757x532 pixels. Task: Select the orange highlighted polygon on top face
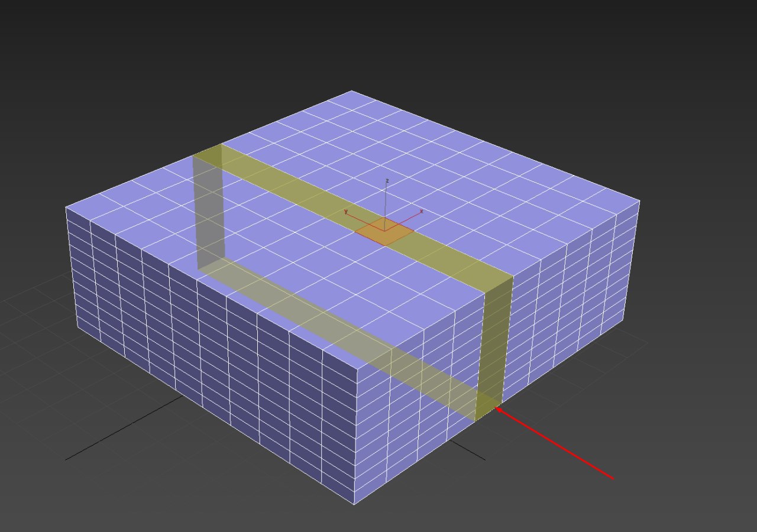click(x=384, y=232)
